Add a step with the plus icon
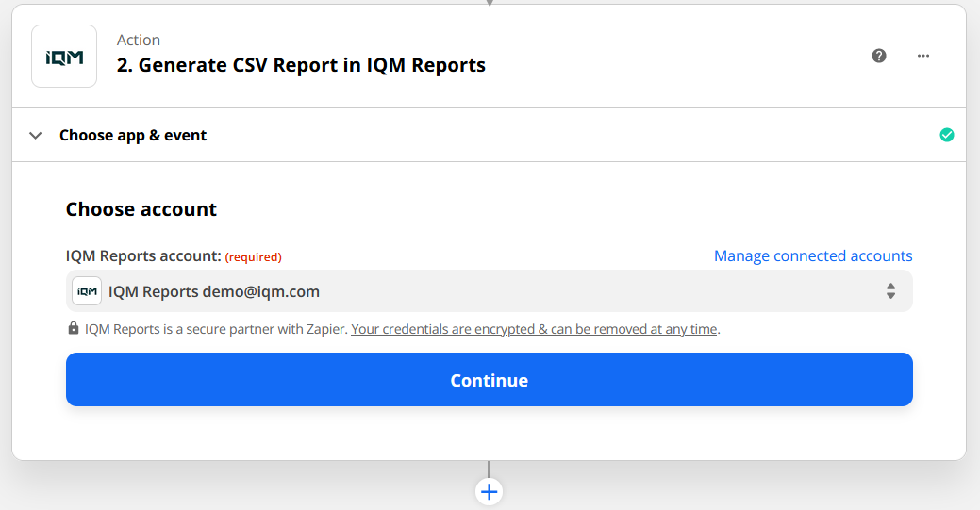 489,491
